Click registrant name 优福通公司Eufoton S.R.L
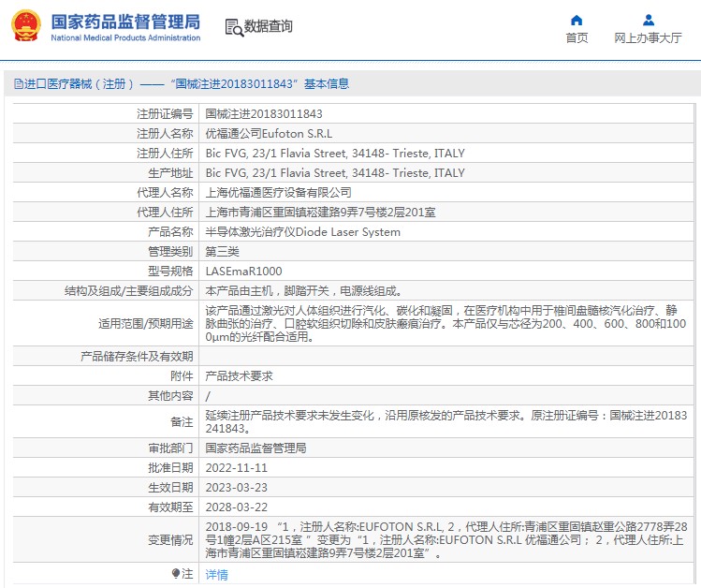 (x=269, y=134)
